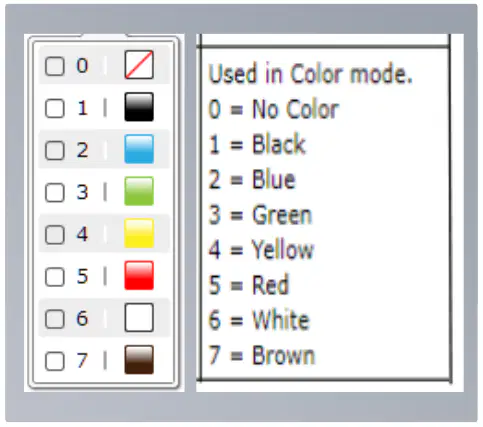This screenshot has width=483, height=427.
Task: Click the "5 = Red" legend entry
Action: pos(248,285)
